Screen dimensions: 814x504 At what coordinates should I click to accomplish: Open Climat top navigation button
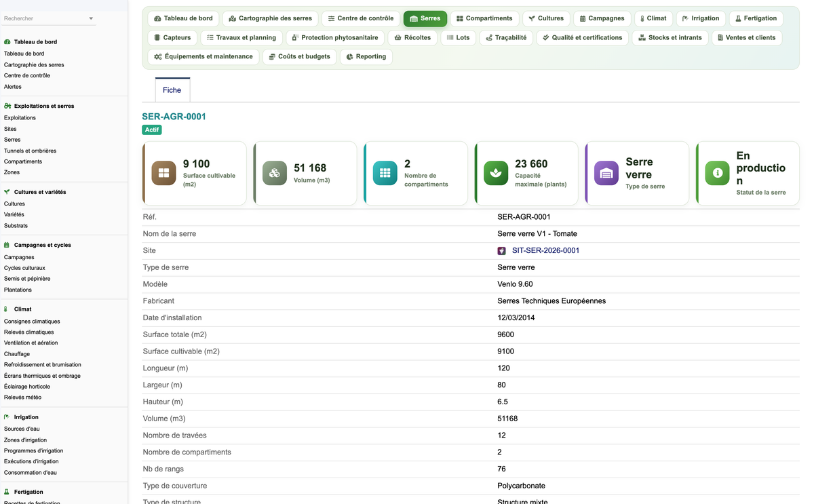(653, 18)
